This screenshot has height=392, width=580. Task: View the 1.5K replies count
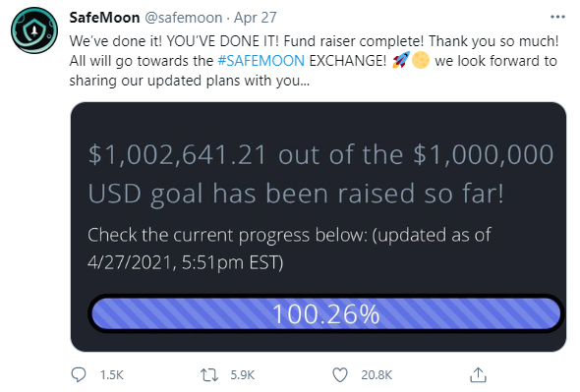[112, 375]
